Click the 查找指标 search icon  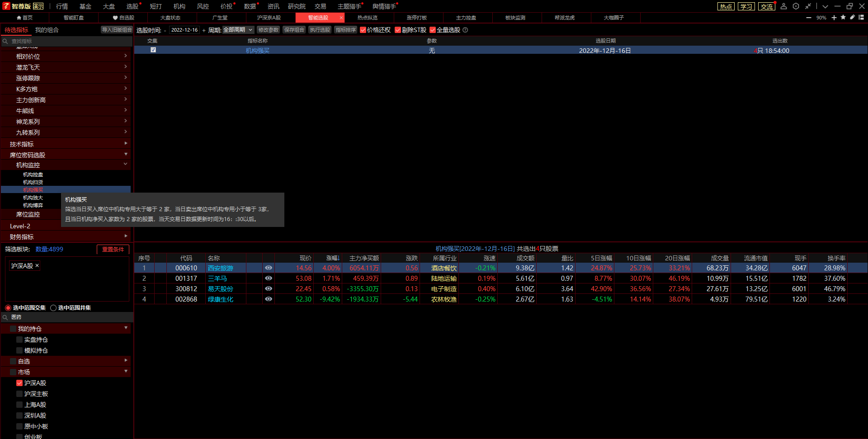5,41
